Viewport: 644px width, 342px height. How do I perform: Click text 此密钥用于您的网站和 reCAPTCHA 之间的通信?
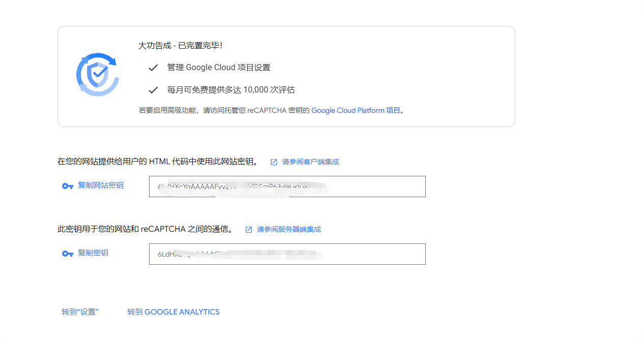click(145, 229)
